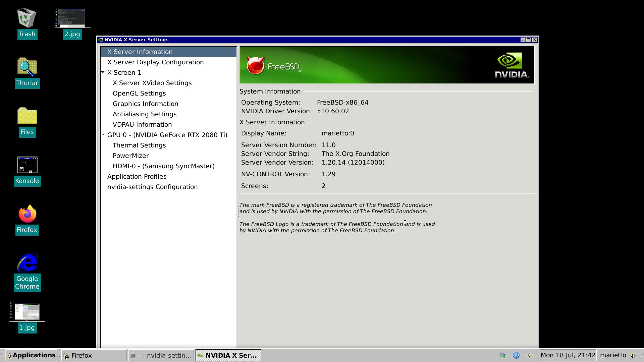Collapse the X Screen 1 tree node
The height and width of the screenshot is (362, 644).
(x=103, y=72)
